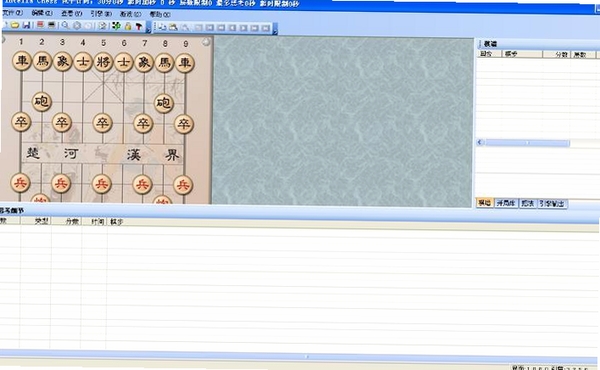Switch to the 引擎输出 tab
The image size is (600, 370).
click(552, 204)
